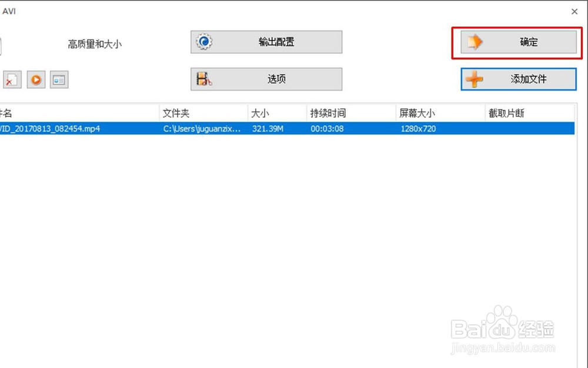Viewport: 588px width, 368px height.
Task: Click the play preview icon
Action: (x=36, y=79)
